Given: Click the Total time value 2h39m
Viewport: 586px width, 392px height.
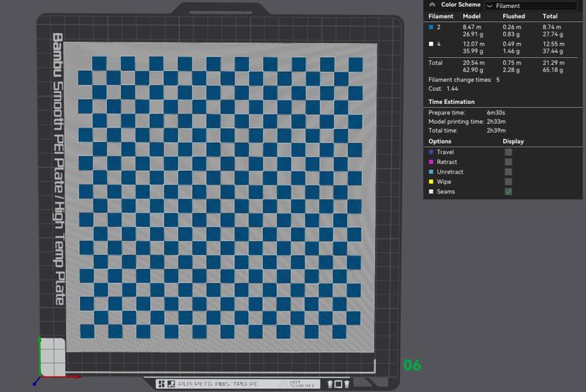Looking at the screenshot, I should coord(496,130).
